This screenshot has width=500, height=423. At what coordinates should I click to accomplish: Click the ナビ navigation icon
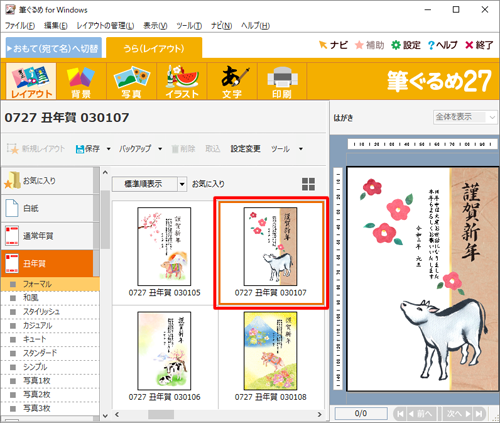[x=333, y=45]
